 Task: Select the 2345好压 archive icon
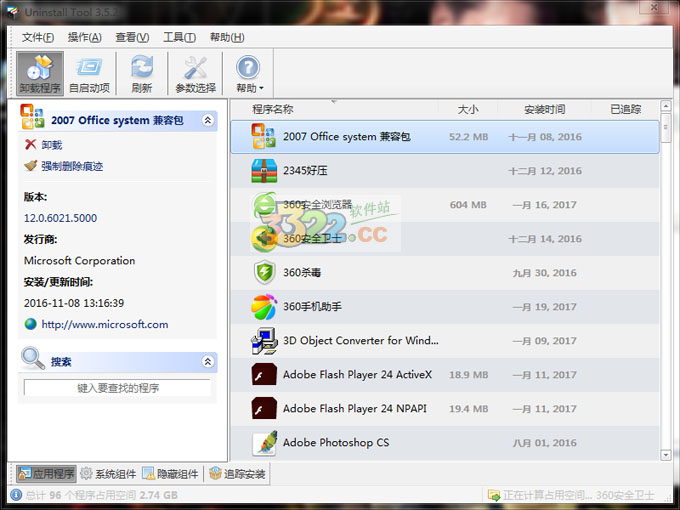pyautogui.click(x=264, y=171)
